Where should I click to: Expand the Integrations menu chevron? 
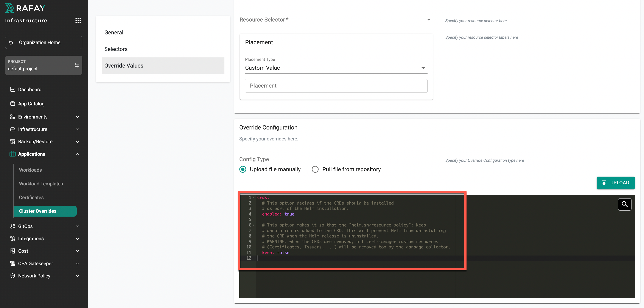coord(78,239)
